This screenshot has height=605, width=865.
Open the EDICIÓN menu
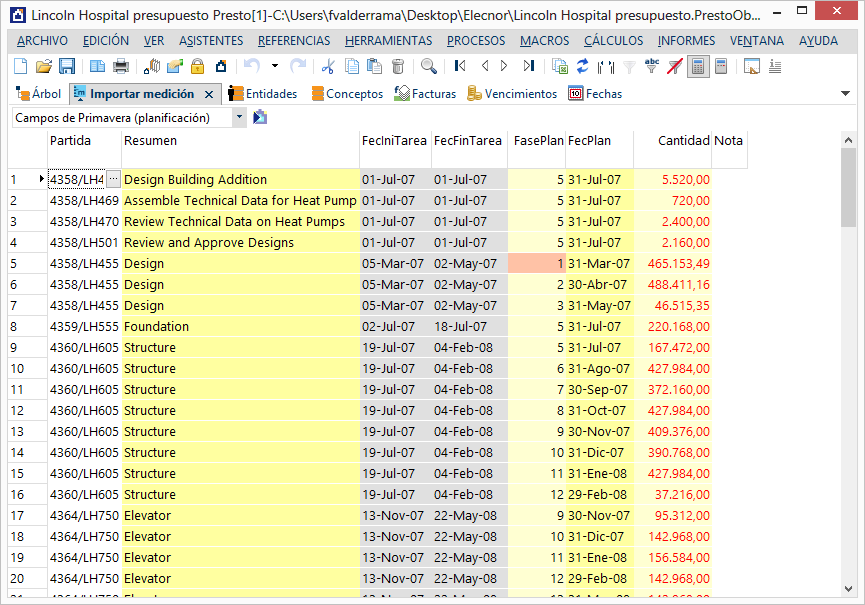coord(106,41)
